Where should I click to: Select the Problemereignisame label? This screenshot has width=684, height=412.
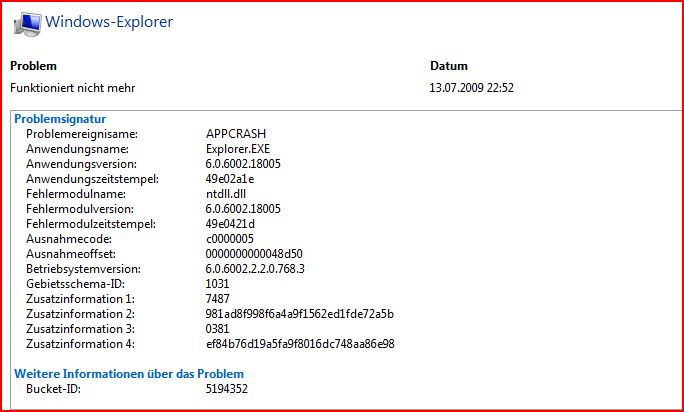click(82, 134)
